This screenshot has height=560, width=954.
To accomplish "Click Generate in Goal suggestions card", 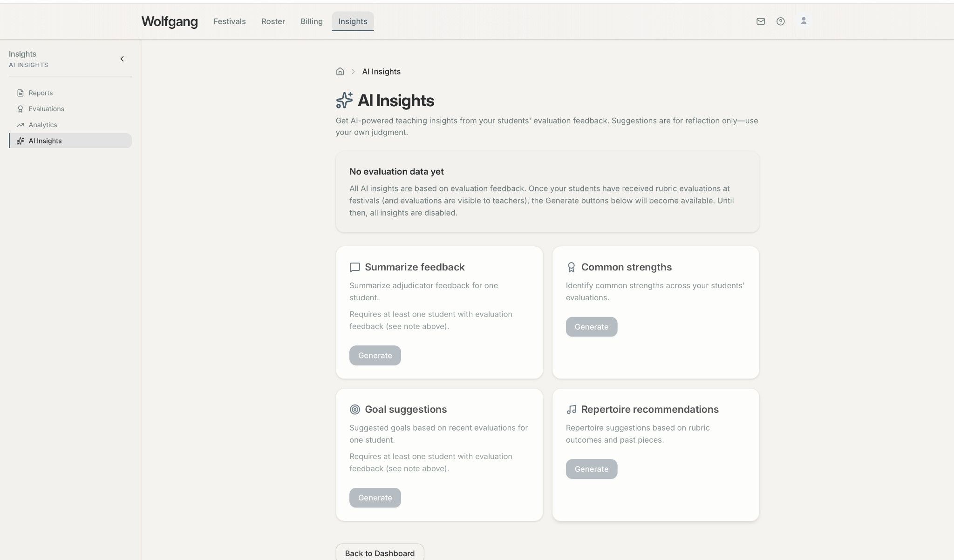I will [x=375, y=498].
